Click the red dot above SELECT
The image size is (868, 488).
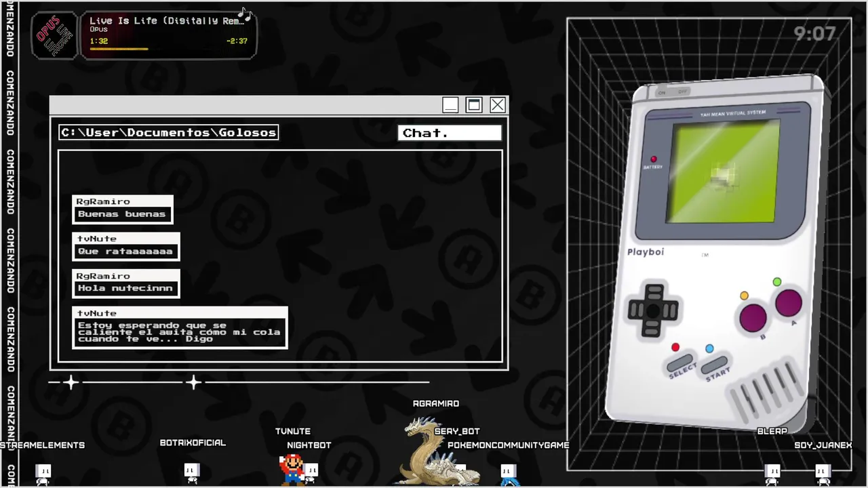[675, 348]
